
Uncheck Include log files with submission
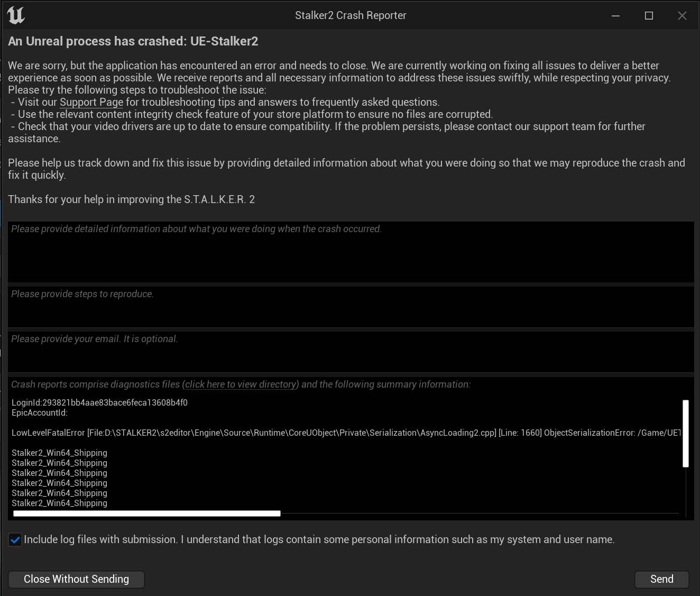click(15, 540)
